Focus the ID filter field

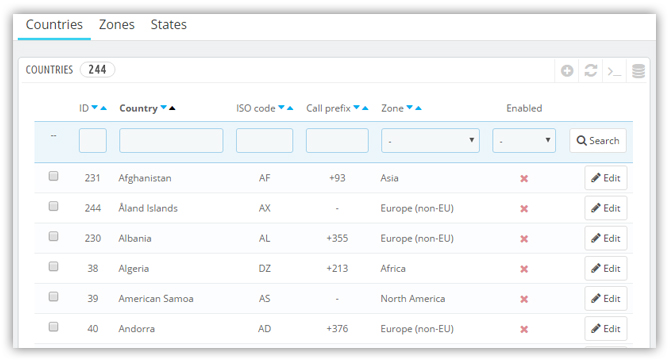pyautogui.click(x=93, y=141)
